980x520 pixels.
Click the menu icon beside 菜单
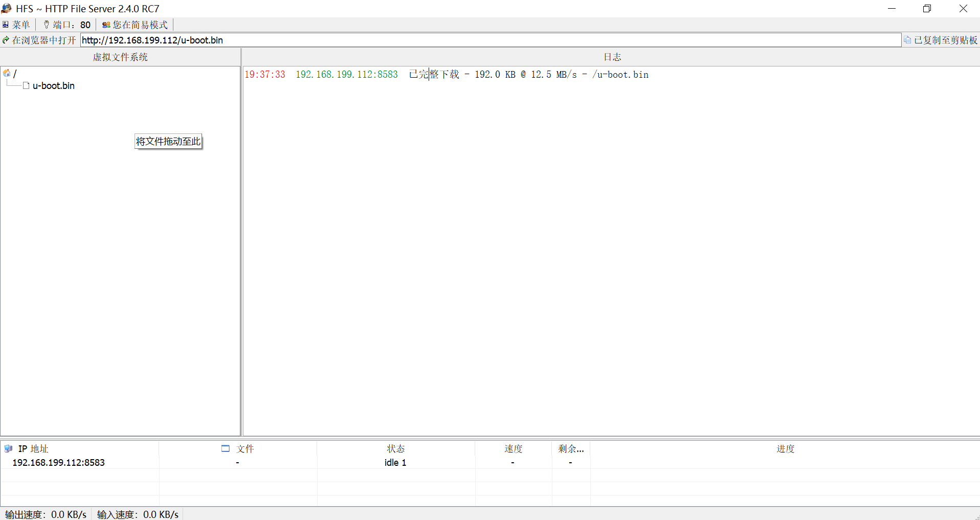6,25
